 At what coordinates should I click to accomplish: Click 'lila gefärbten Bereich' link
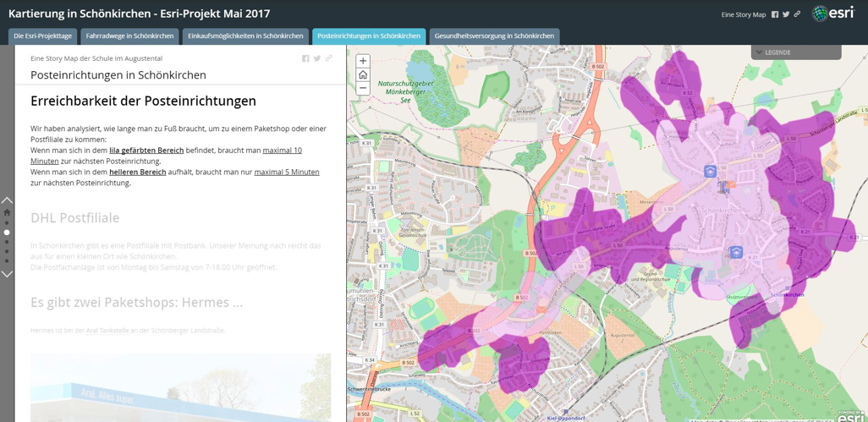click(x=146, y=151)
